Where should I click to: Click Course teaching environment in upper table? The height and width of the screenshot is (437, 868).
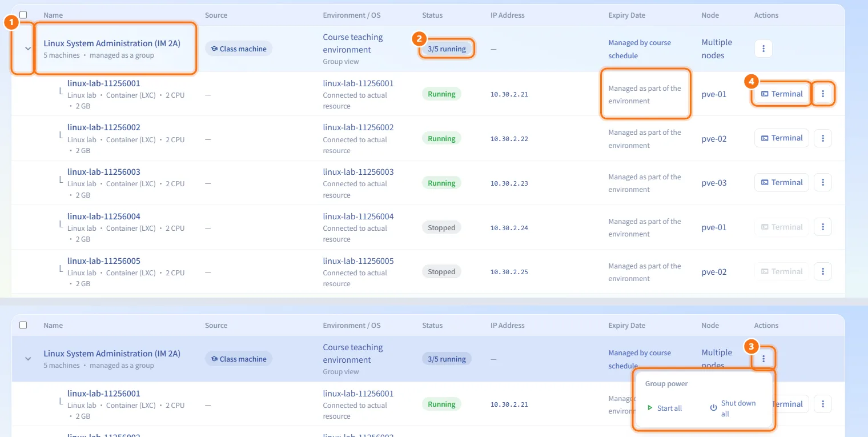pos(353,43)
